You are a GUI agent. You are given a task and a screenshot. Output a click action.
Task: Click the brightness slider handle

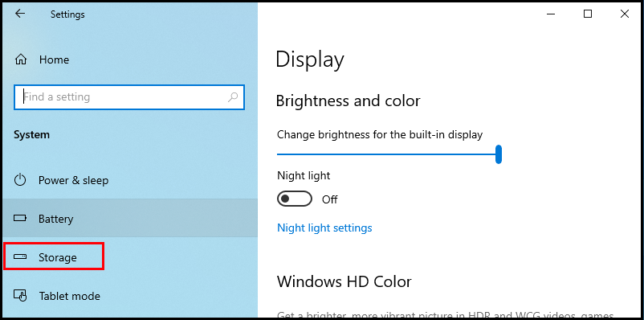[498, 154]
